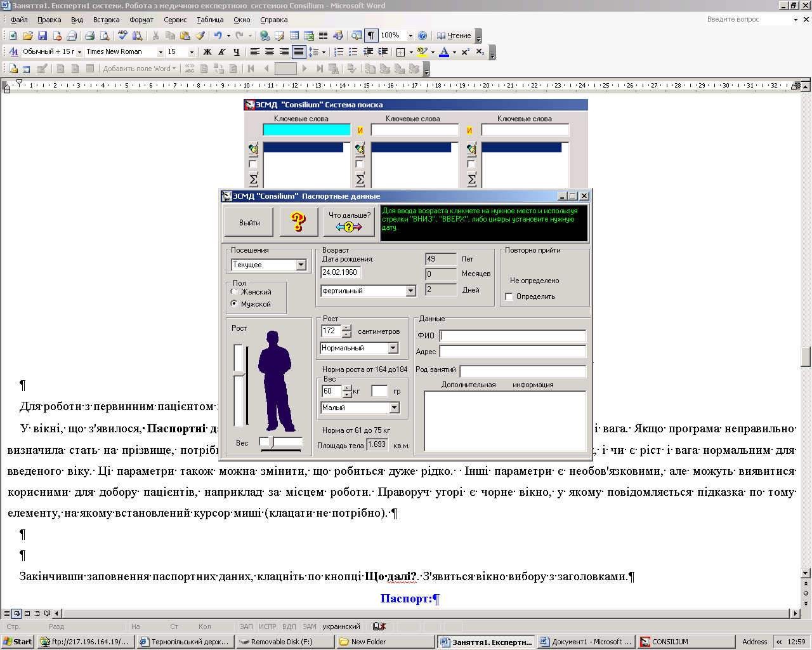This screenshot has width=812, height=650.
Task: Cut selection with scissors icon
Action: 155,36
